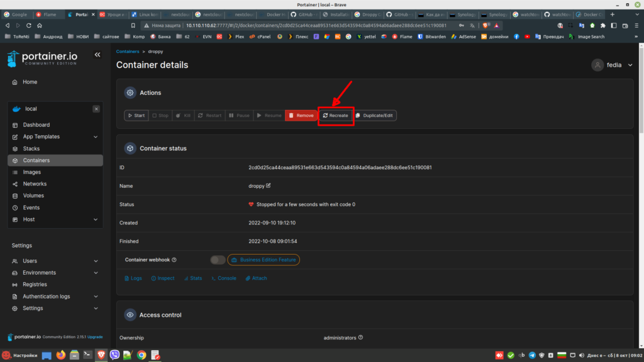Expand the Host submenu chevron

coord(96,219)
